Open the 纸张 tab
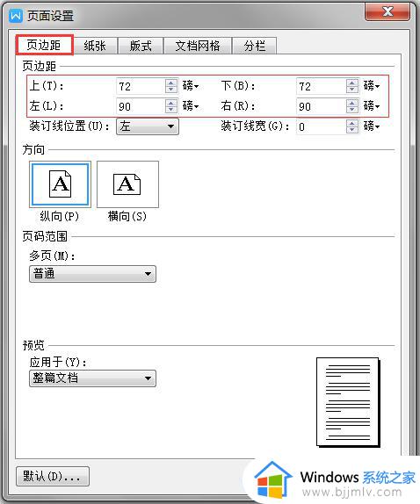The image size is (420, 504). [x=95, y=46]
